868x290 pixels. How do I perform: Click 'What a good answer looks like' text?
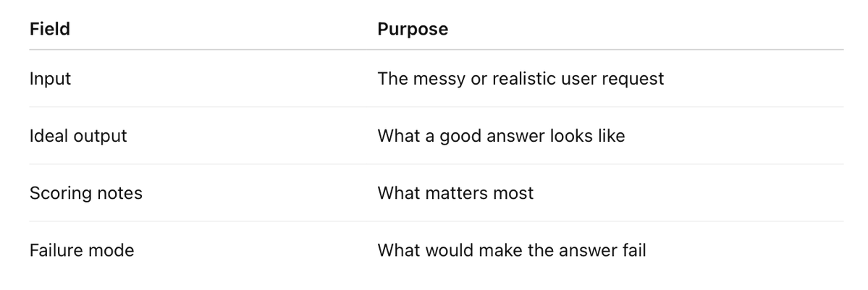tap(501, 135)
